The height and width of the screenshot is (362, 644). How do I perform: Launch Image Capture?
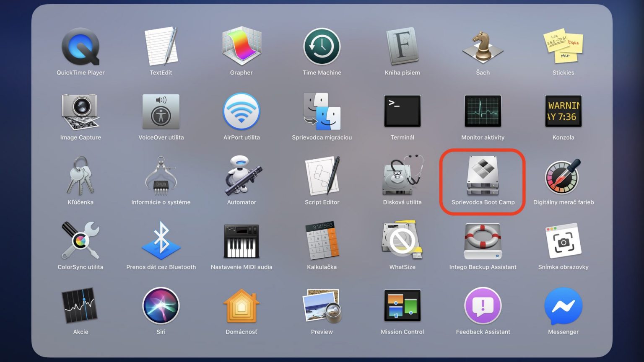point(80,111)
